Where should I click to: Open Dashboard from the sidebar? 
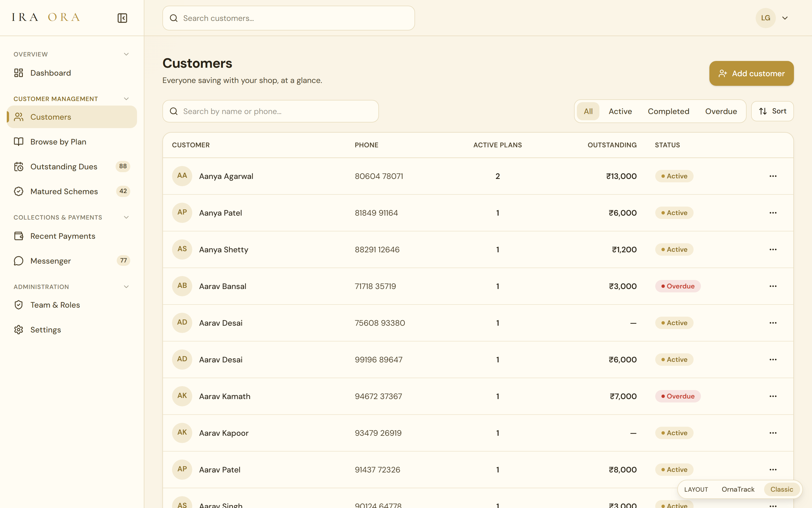tap(72, 73)
